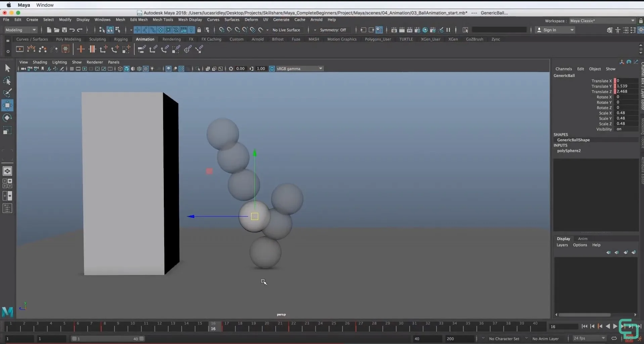Viewport: 644px width, 344px height.
Task: Click the Sign In button
Action: (551, 30)
